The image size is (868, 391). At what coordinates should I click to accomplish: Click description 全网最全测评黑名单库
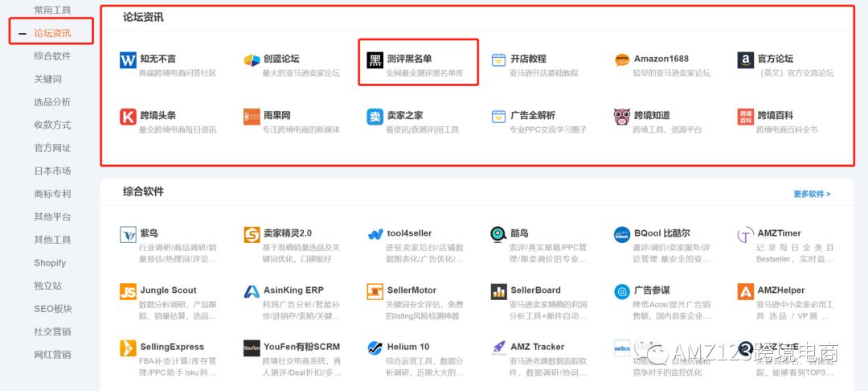coord(424,73)
